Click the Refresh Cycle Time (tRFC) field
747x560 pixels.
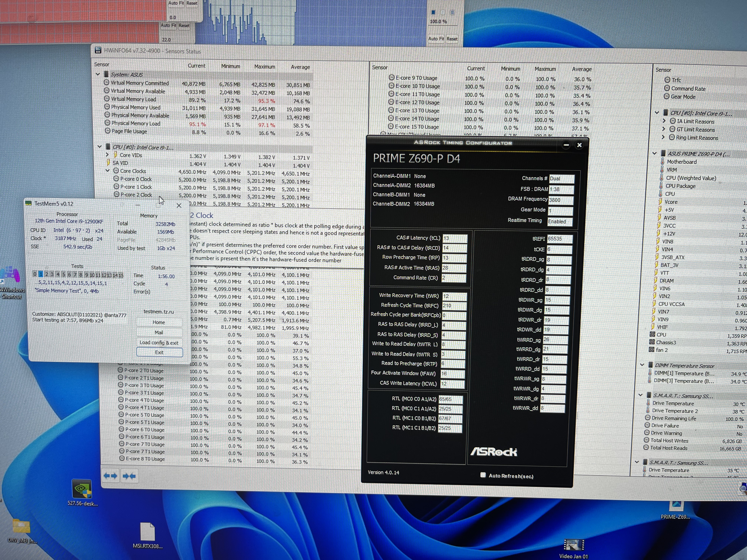[x=454, y=306]
